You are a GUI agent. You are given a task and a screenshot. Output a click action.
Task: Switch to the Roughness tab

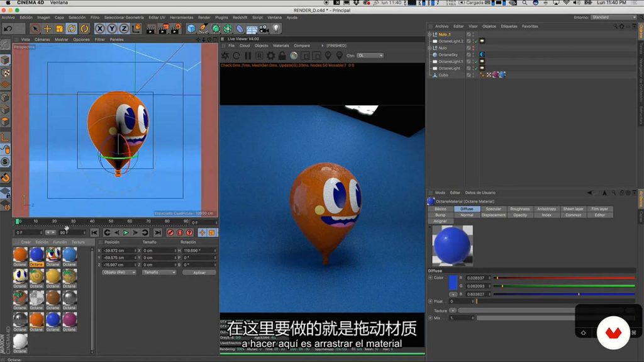pos(520,209)
